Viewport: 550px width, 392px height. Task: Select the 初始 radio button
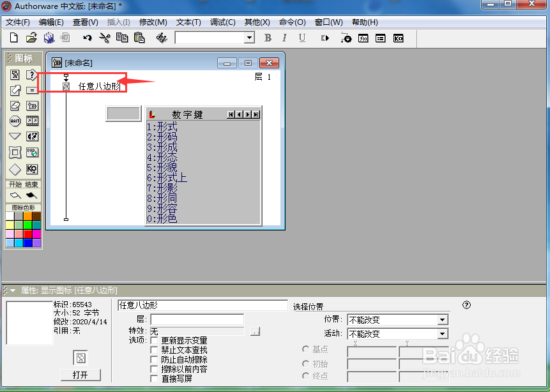click(x=305, y=364)
